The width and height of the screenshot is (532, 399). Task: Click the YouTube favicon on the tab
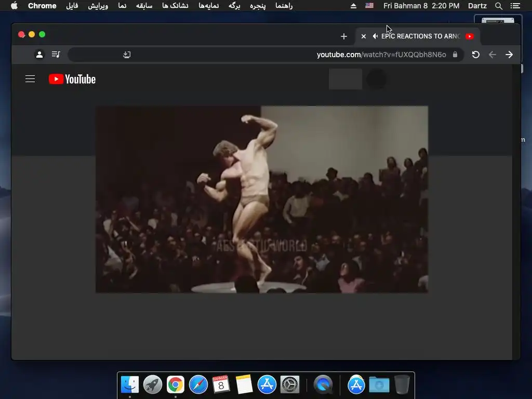pyautogui.click(x=470, y=36)
